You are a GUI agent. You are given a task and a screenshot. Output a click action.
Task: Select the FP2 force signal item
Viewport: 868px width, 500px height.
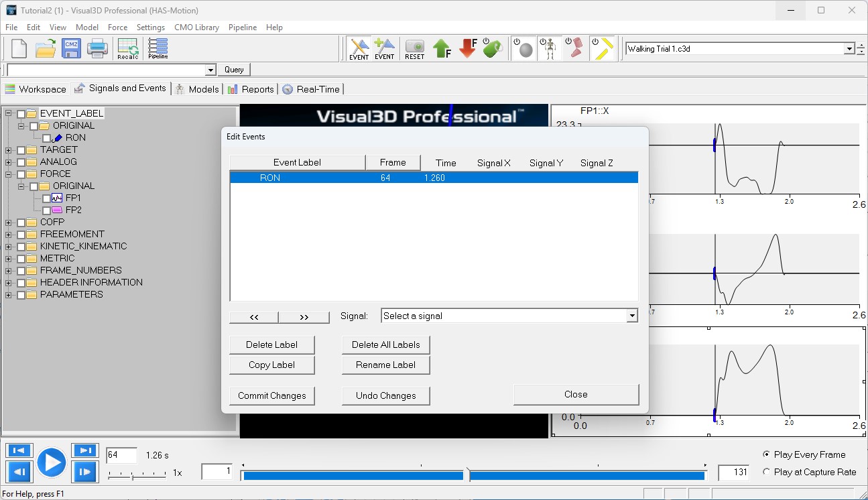(x=74, y=210)
